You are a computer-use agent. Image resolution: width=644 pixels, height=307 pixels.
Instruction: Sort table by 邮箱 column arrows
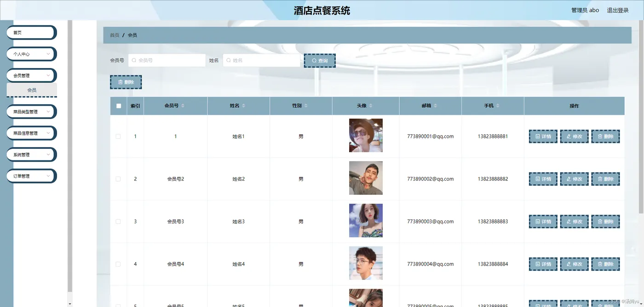click(436, 106)
